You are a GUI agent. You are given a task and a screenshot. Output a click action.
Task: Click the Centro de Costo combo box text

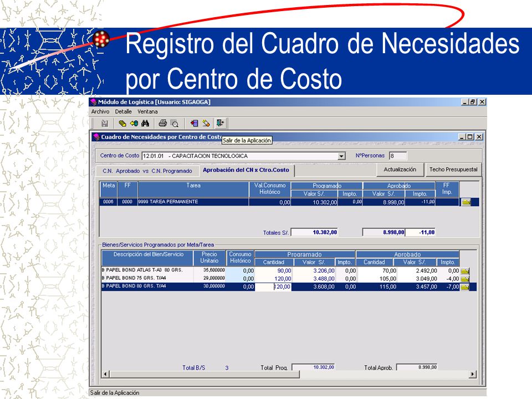tap(239, 156)
